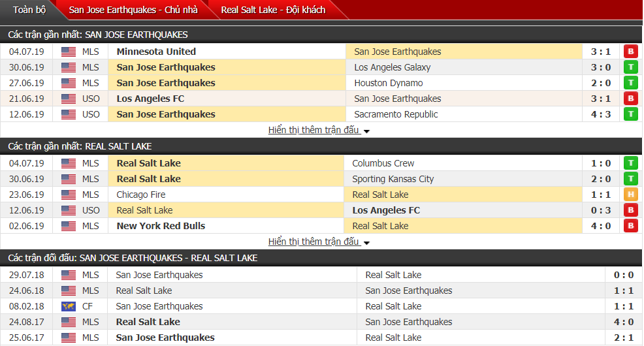Select Minnesota United team name

click(156, 52)
